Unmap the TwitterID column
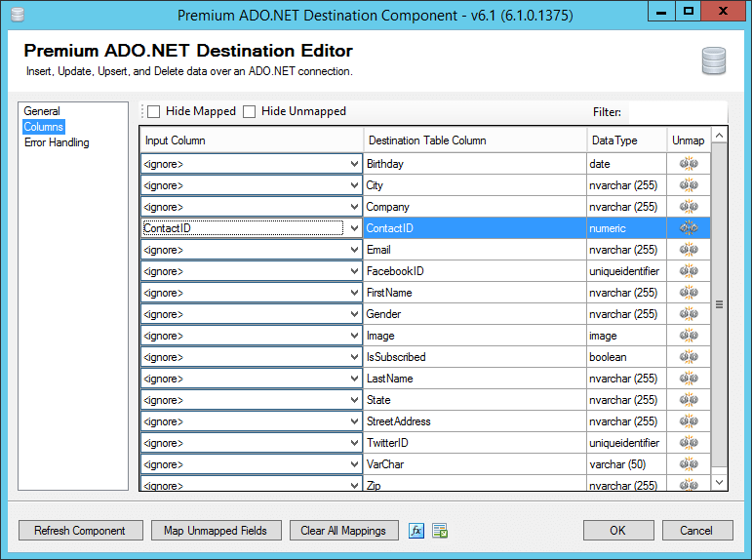Image resolution: width=752 pixels, height=560 pixels. (689, 443)
